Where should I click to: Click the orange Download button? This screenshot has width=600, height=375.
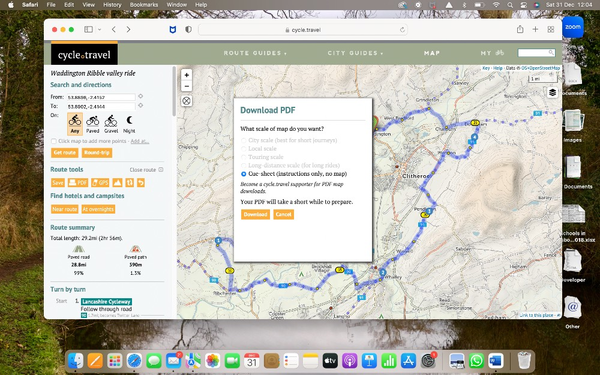pos(255,214)
